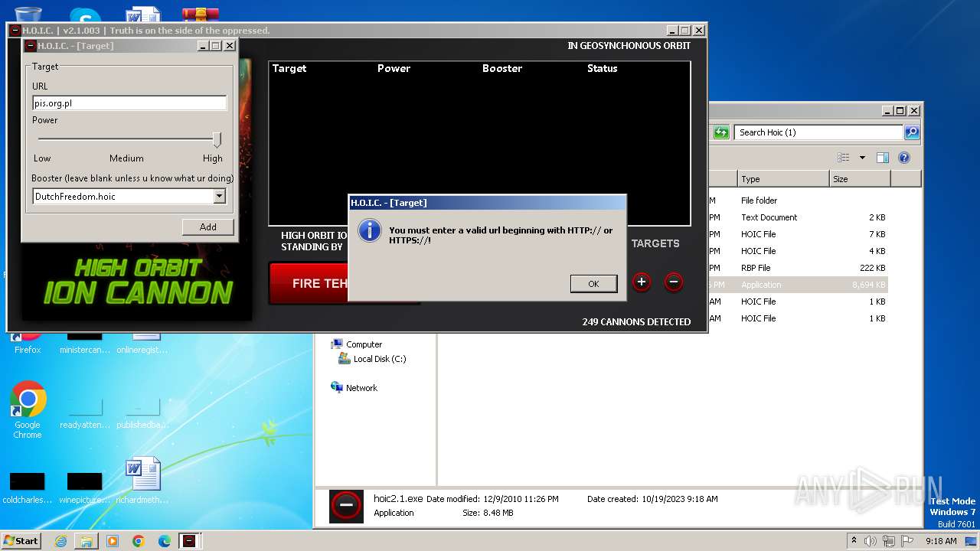Open Google Chrome desktop shortcut

click(x=28, y=409)
